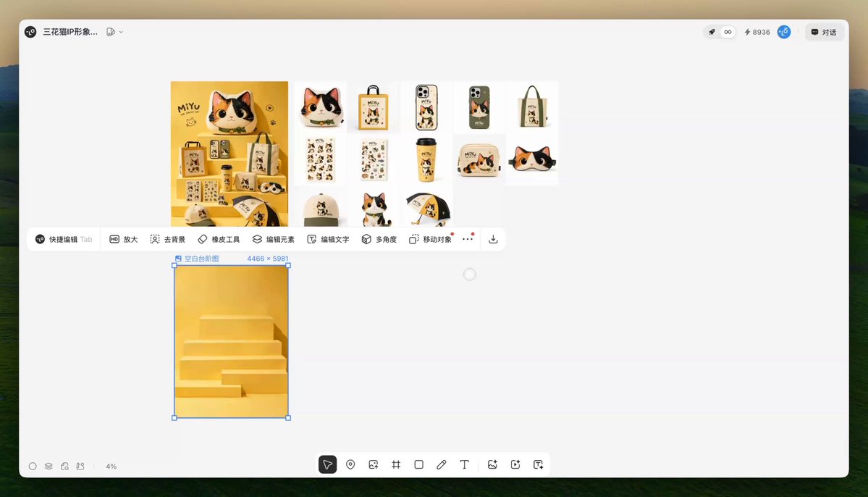This screenshot has height=497, width=868.
Task: Switch to rocket fast mode
Action: 712,32
